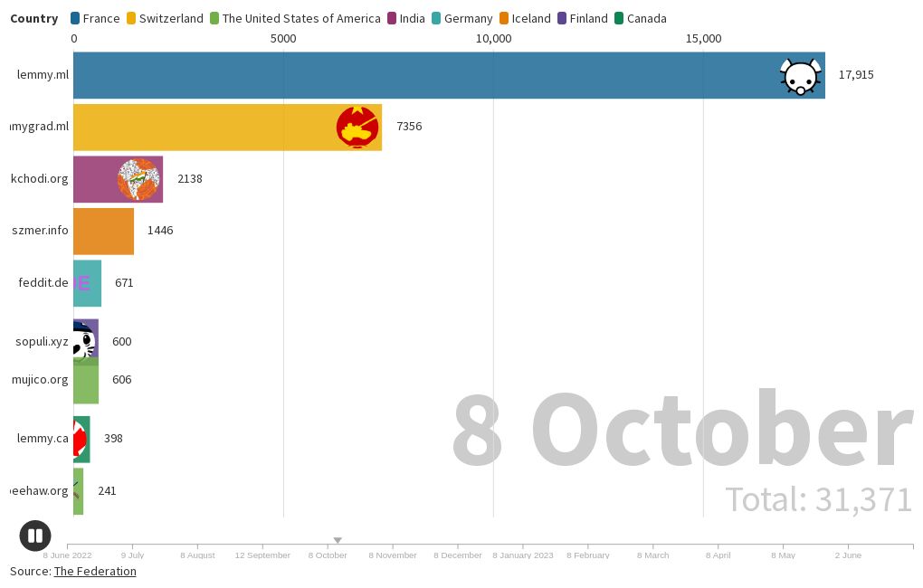
Task: Click the feddit.de row label
Action: tap(43, 282)
